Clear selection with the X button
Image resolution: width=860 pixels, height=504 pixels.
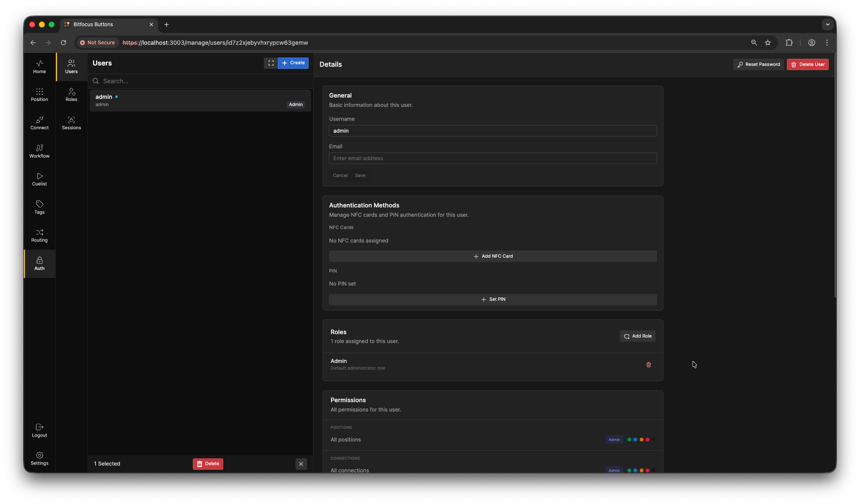(301, 464)
